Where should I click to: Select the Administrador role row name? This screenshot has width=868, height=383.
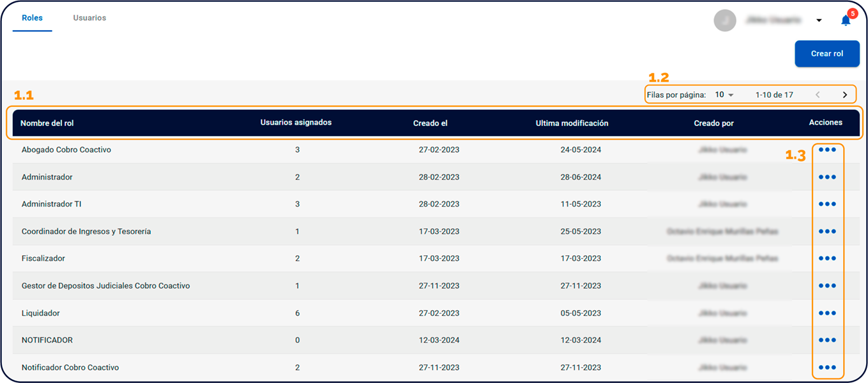click(47, 177)
